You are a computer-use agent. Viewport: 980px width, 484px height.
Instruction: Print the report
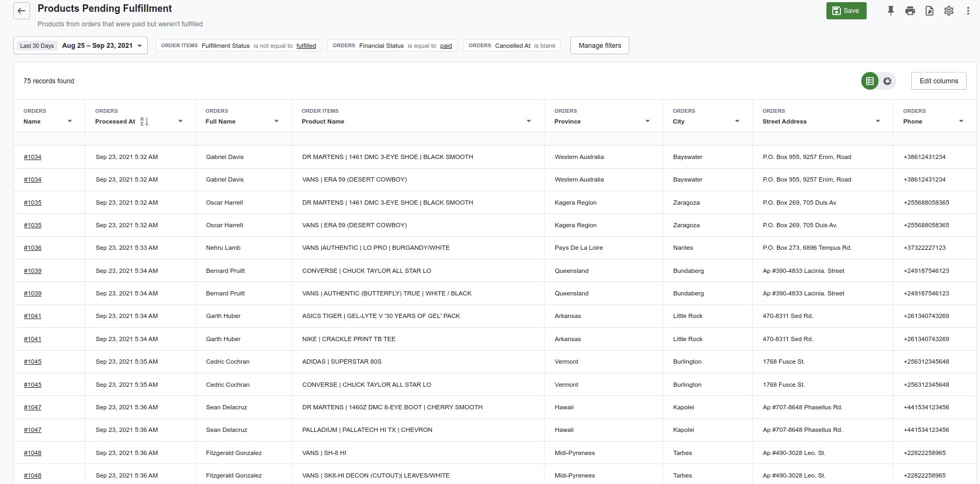click(910, 10)
